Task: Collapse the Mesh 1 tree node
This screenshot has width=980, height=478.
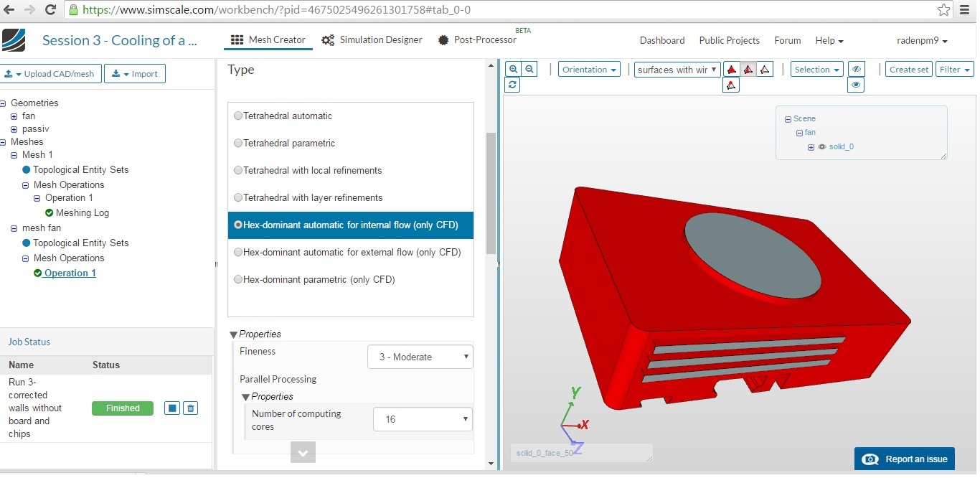Action: tap(14, 155)
